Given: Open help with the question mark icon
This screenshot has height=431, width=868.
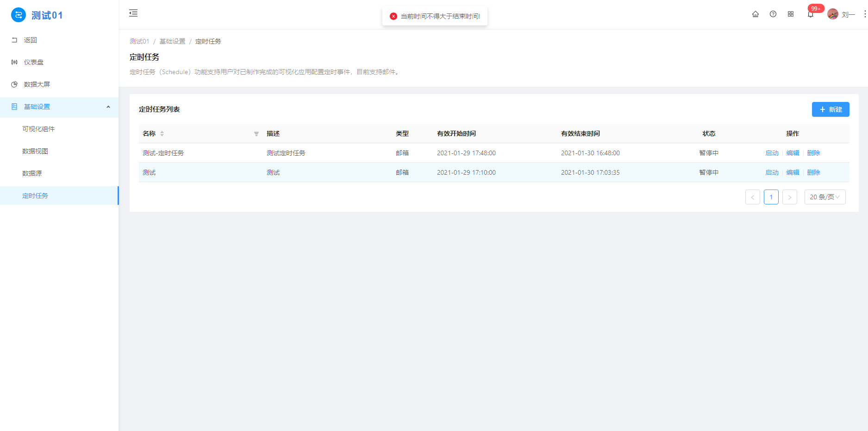Looking at the screenshot, I should (x=773, y=14).
